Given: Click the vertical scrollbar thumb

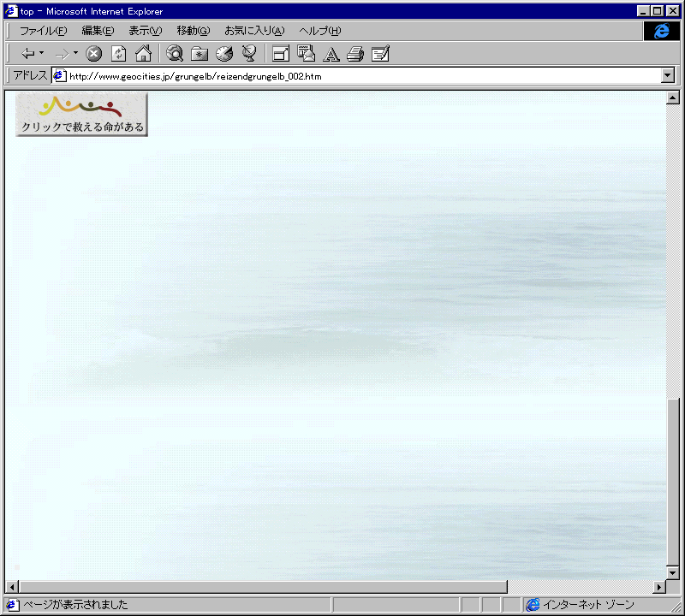Looking at the screenshot, I should tap(673, 482).
